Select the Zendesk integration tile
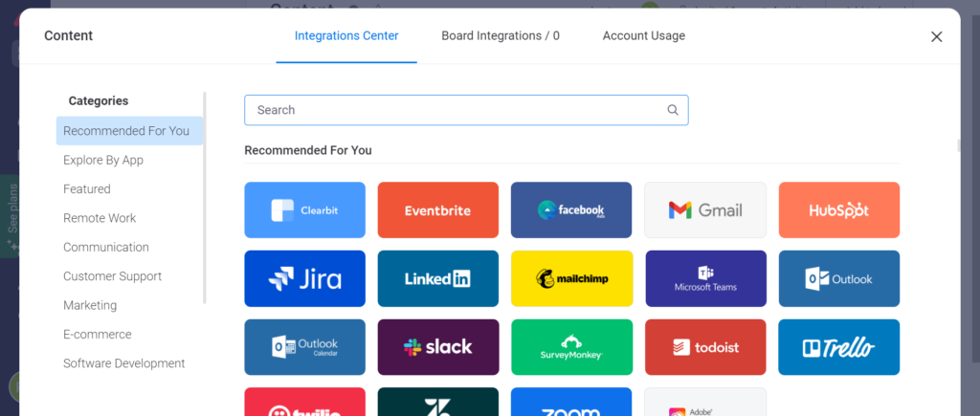This screenshot has height=416, width=980. pyautogui.click(x=438, y=402)
